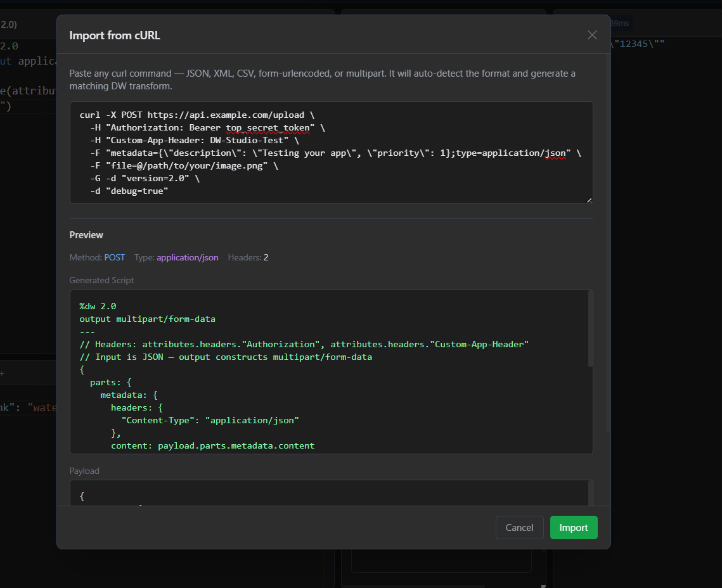The height and width of the screenshot is (588, 722).
Task: Click the blue POST method label
Action: pos(115,257)
